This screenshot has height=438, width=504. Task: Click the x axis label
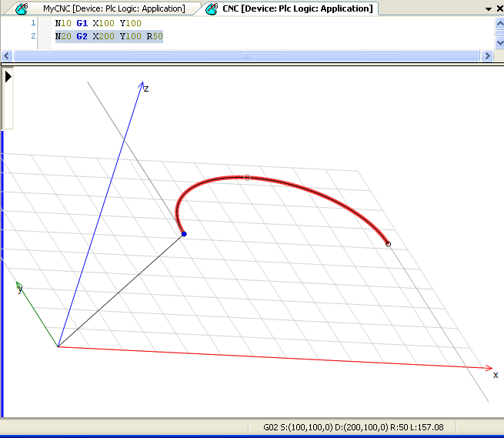point(496,375)
